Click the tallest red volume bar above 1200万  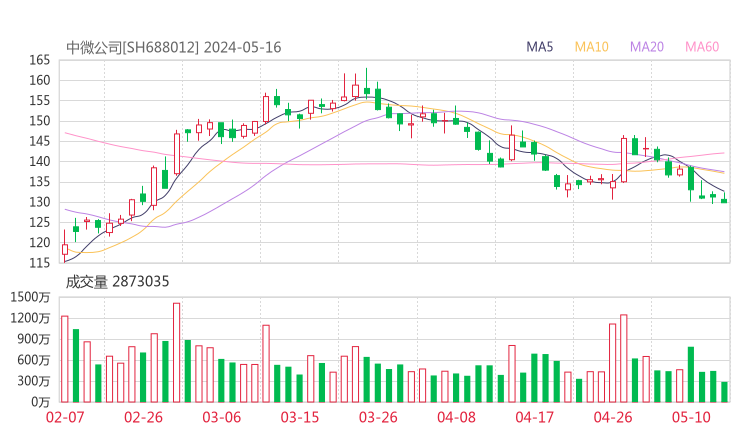point(177,353)
